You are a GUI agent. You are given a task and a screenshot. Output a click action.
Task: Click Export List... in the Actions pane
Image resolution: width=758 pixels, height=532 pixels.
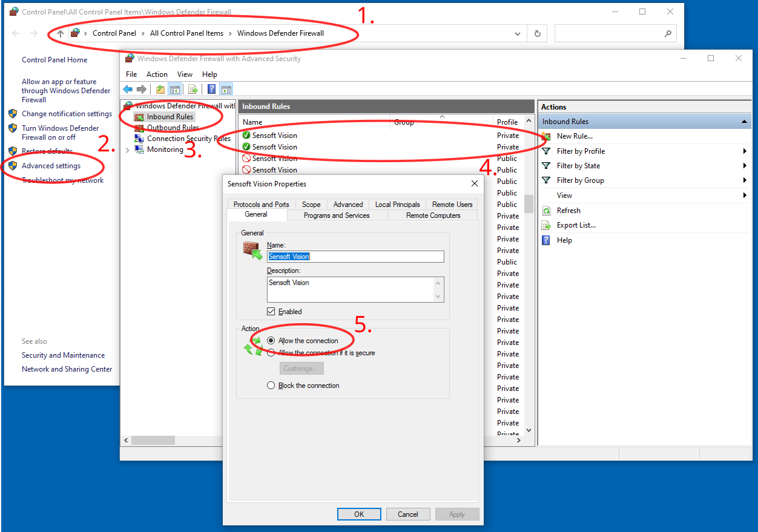tap(576, 225)
